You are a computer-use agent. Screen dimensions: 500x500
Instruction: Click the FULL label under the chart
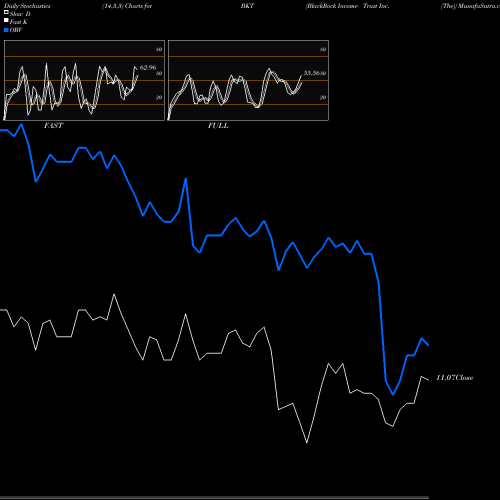coord(218,126)
